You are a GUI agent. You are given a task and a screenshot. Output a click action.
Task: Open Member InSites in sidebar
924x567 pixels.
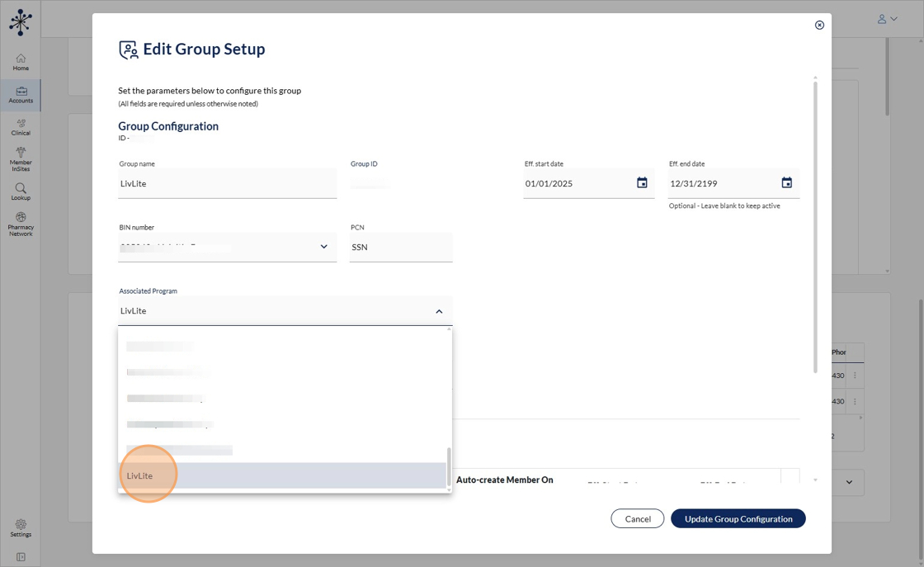point(21,159)
